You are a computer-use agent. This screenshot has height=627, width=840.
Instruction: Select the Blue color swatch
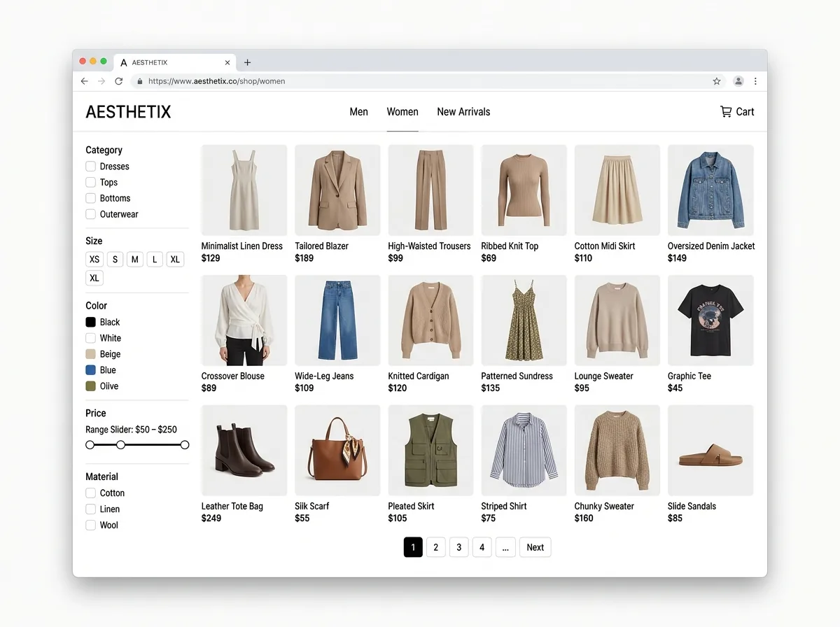(x=90, y=370)
